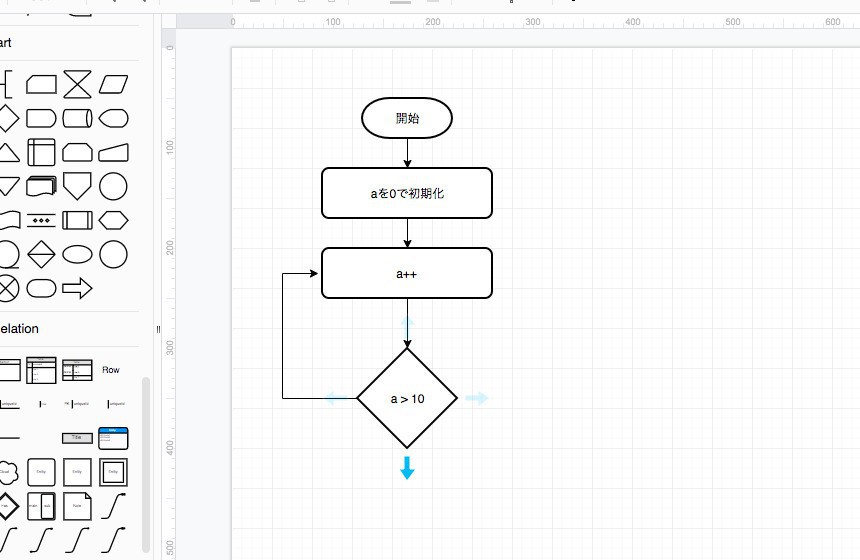Select the Terminator pill shape in palette

(41, 289)
